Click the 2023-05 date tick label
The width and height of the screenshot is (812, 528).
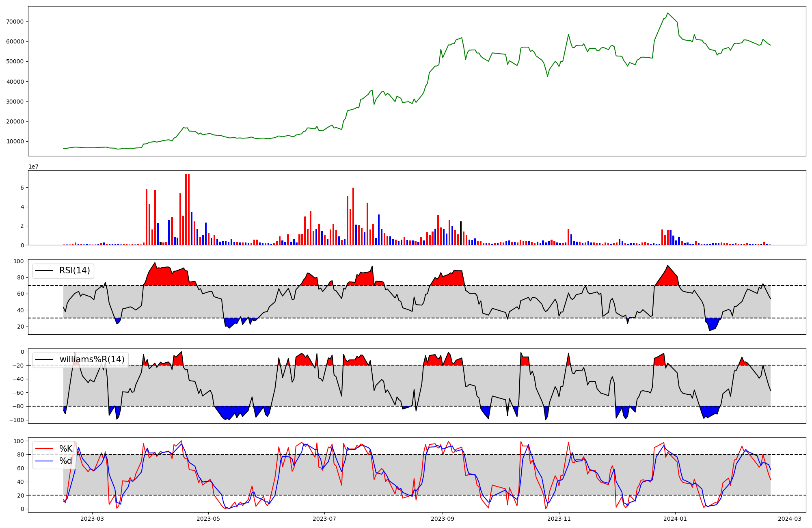[x=208, y=519]
